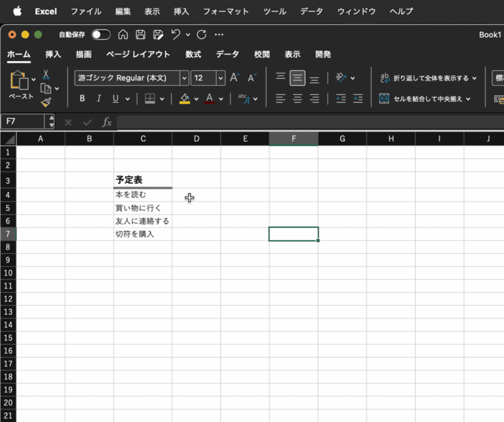The image size is (504, 422).
Task: Apply the yellow fill color bucket
Action: click(x=185, y=99)
